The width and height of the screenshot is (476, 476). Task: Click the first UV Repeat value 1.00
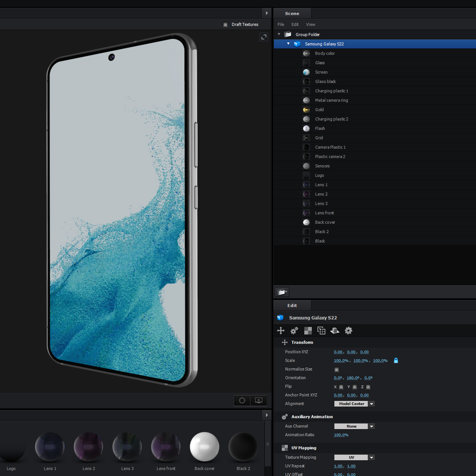point(338,466)
